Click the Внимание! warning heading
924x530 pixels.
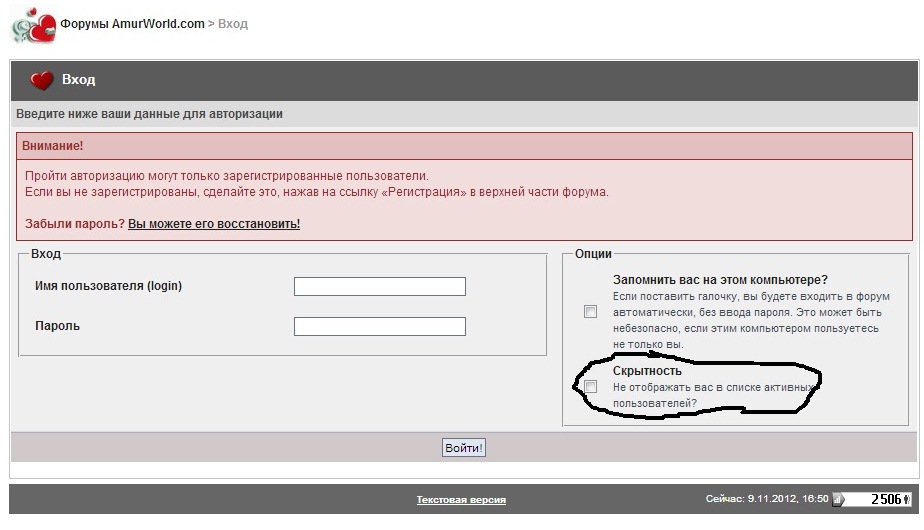(x=52, y=146)
